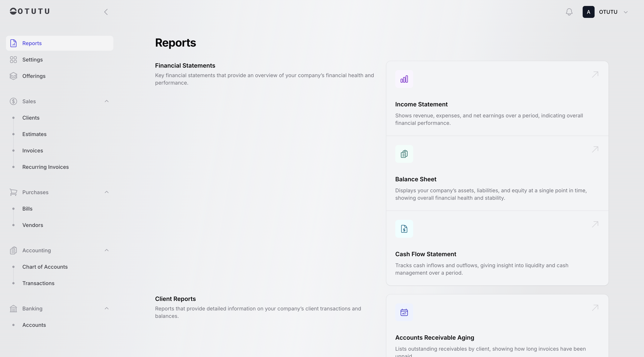Open Balance Sheet via its arrow icon
This screenshot has width=644, height=357.
tap(595, 149)
